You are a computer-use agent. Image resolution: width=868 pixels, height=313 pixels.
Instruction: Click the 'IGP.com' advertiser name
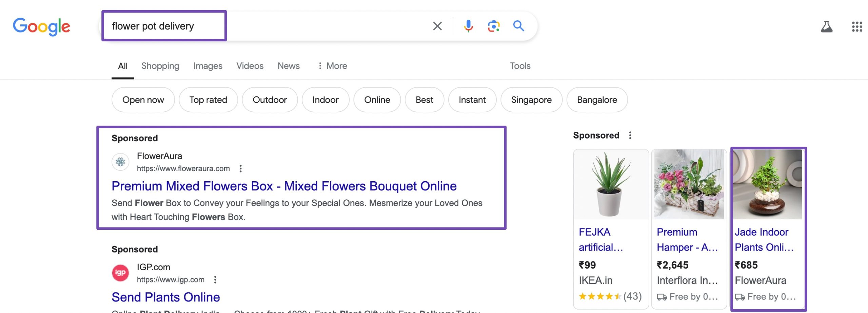tap(153, 267)
